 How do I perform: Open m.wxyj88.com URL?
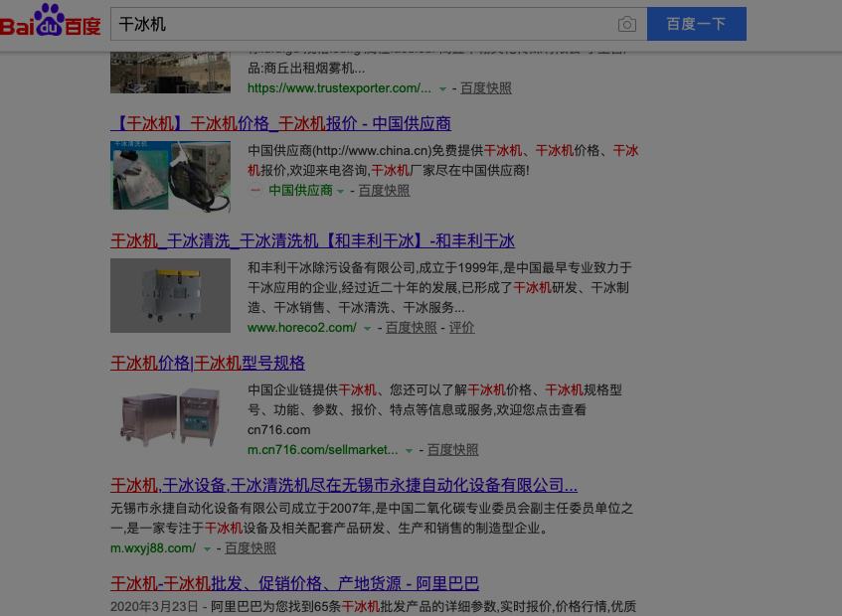(x=153, y=547)
